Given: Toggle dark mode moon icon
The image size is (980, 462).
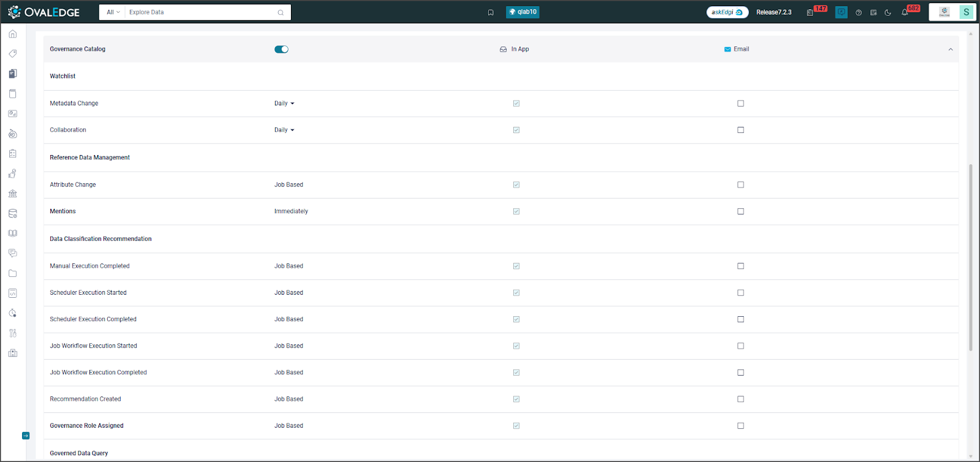Looking at the screenshot, I should (888, 12).
